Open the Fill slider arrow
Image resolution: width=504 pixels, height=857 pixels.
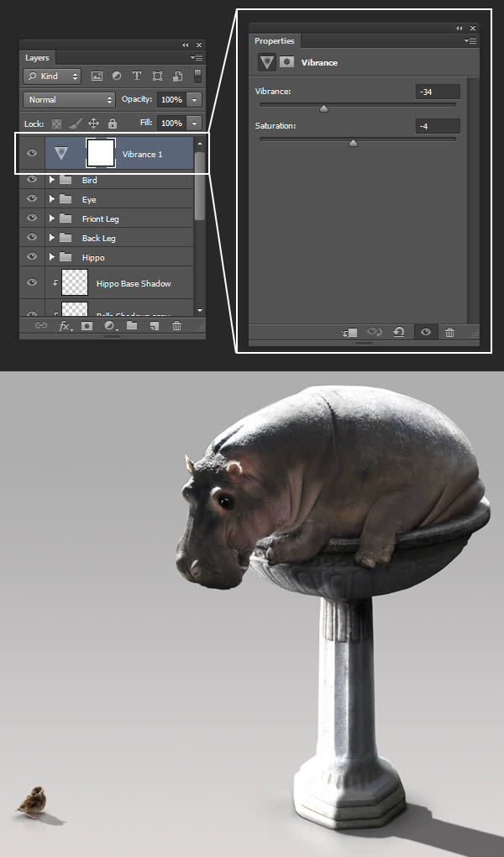point(194,123)
